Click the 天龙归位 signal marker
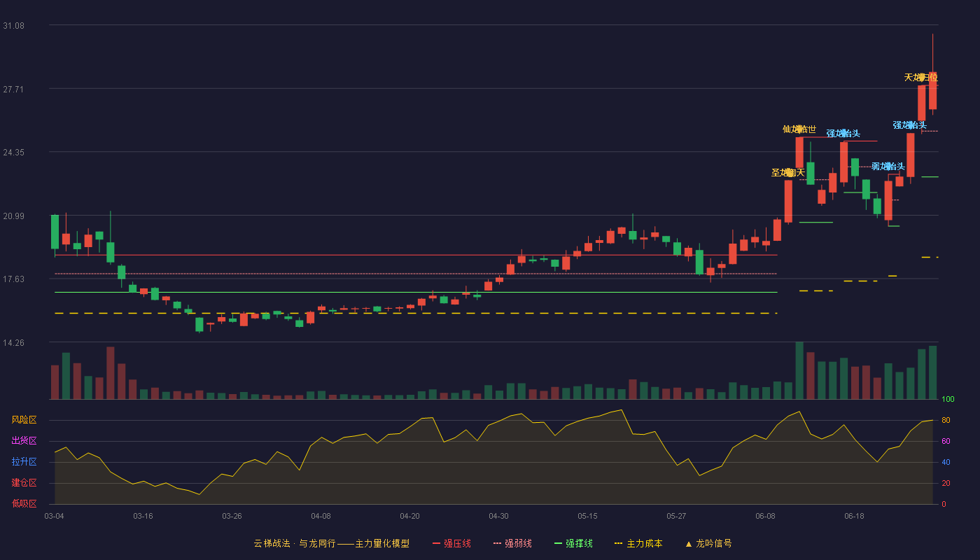The image size is (980, 560). tap(921, 77)
